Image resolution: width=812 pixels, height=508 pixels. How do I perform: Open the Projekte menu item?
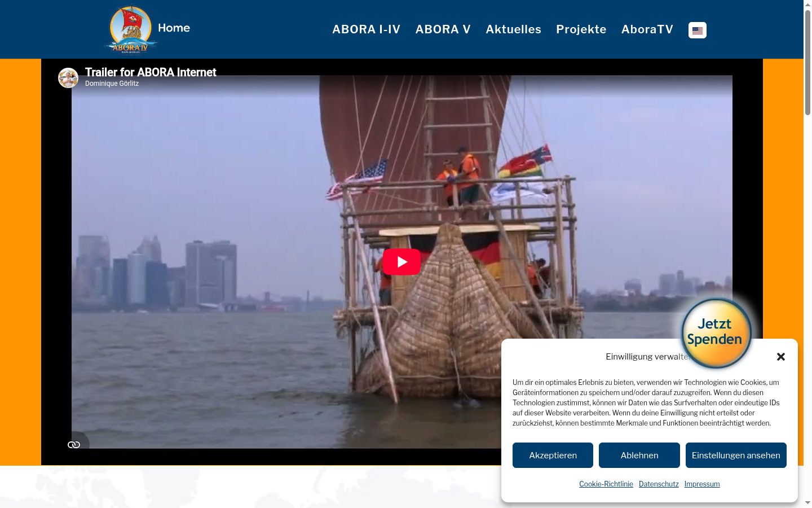click(x=581, y=29)
